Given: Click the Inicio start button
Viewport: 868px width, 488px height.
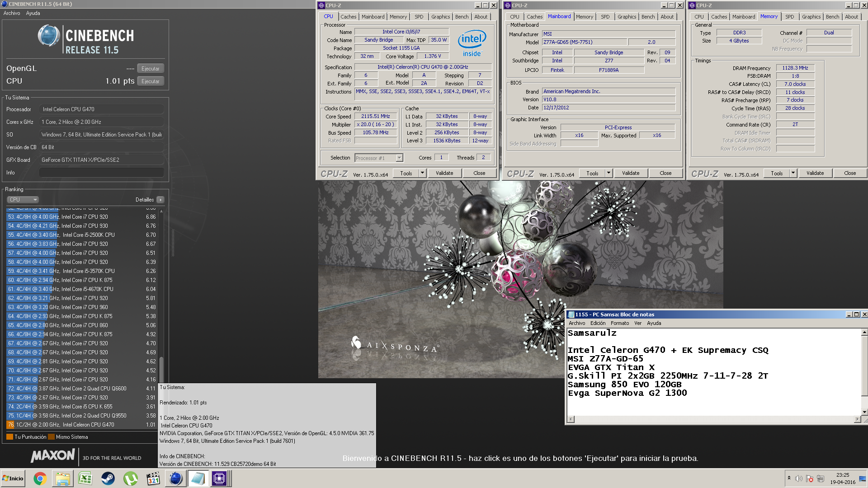Looking at the screenshot, I should [13, 479].
